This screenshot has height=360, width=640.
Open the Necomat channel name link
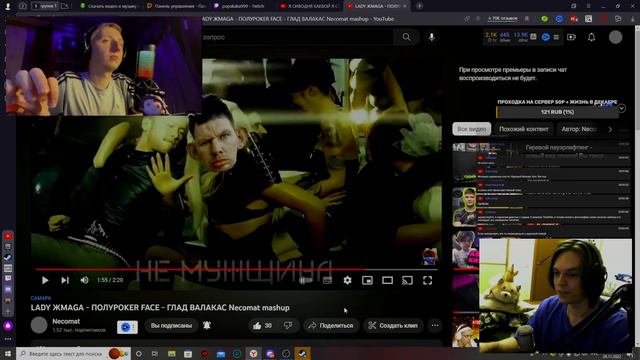pyautogui.click(x=66, y=322)
